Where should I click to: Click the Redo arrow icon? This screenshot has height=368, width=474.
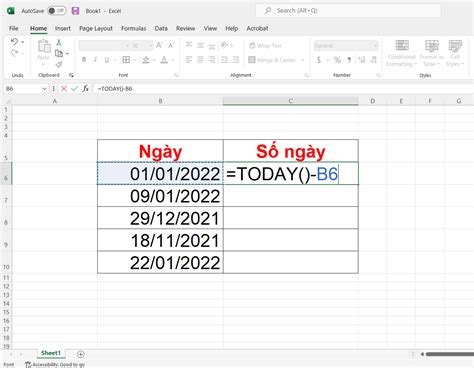[x=14, y=53]
